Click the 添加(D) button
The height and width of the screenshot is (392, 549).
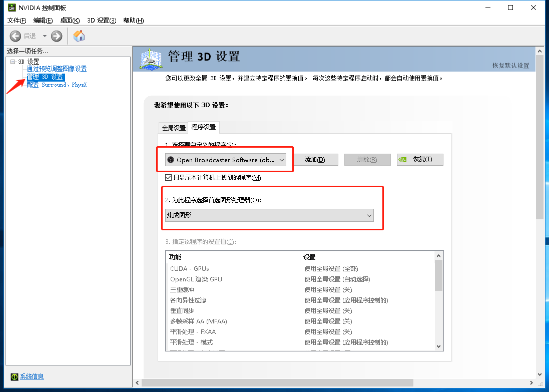pyautogui.click(x=315, y=160)
